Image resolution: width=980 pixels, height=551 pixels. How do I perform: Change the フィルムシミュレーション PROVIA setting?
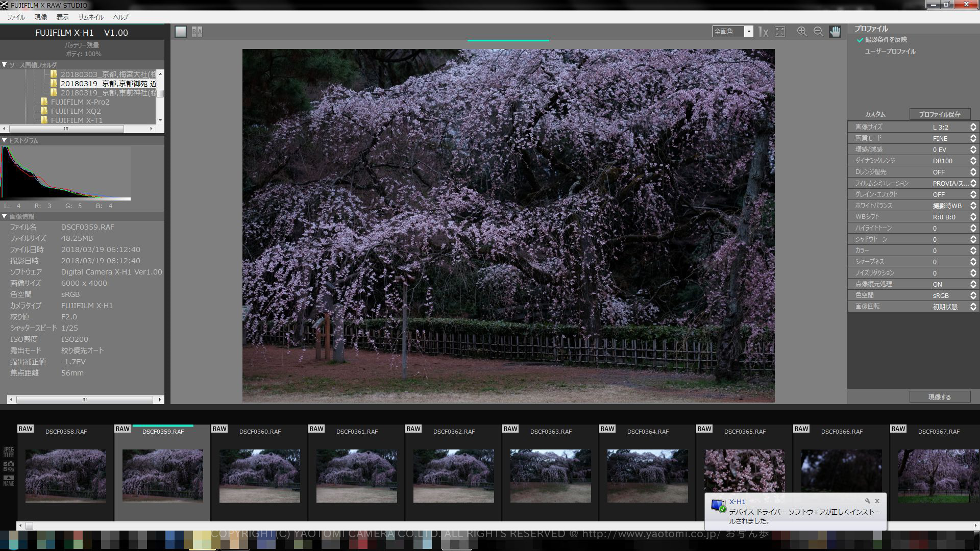click(914, 183)
